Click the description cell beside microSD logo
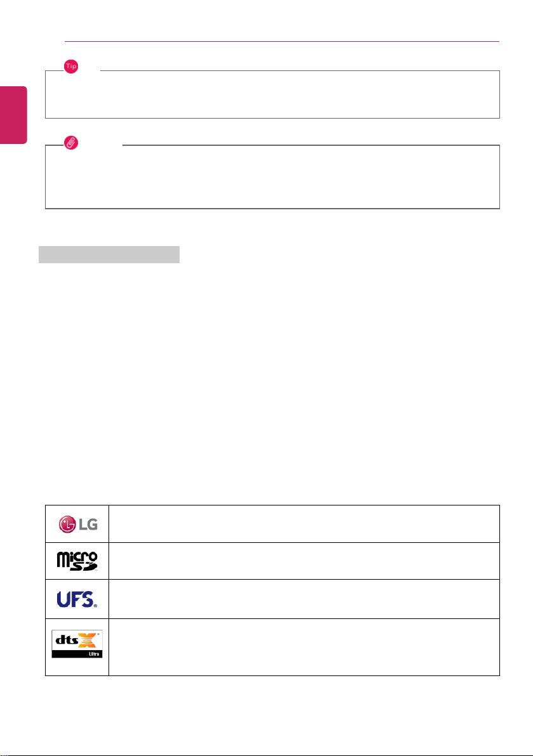 [304, 561]
